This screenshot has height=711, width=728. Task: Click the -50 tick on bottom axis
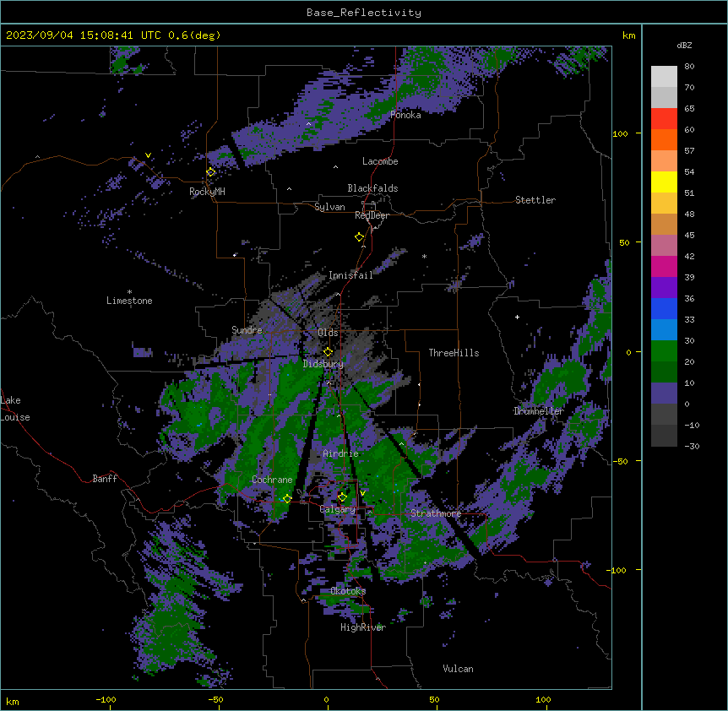pos(215,699)
